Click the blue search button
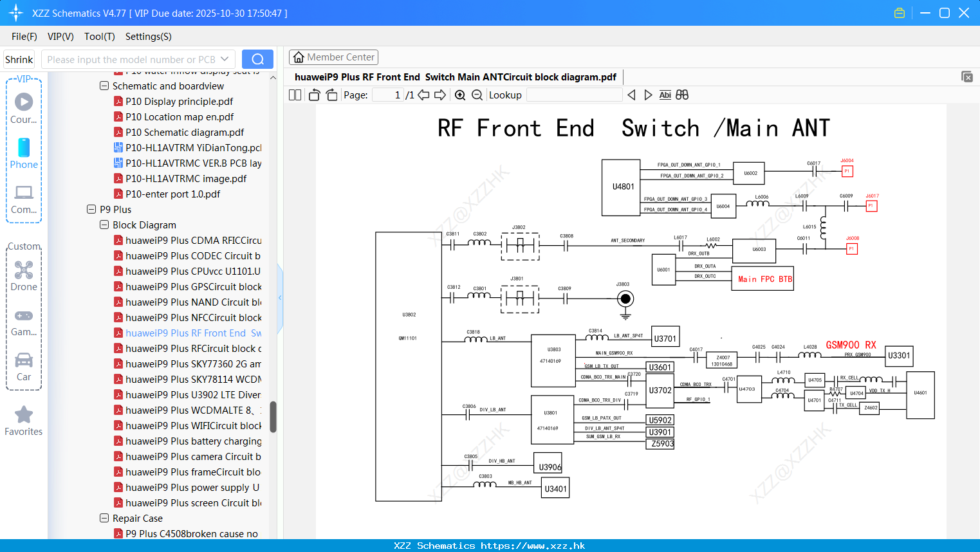The height and width of the screenshot is (552, 980). tap(257, 59)
